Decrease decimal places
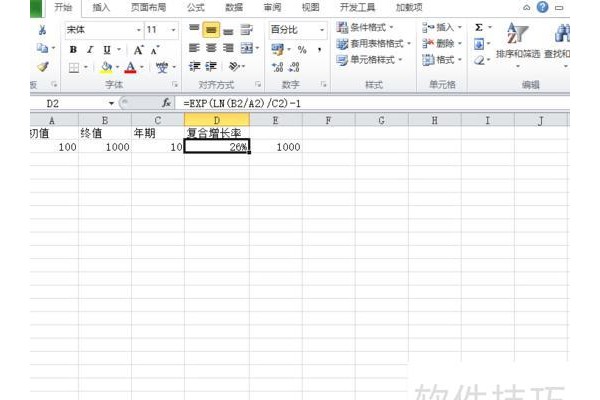The height and width of the screenshot is (400, 600). tap(294, 67)
